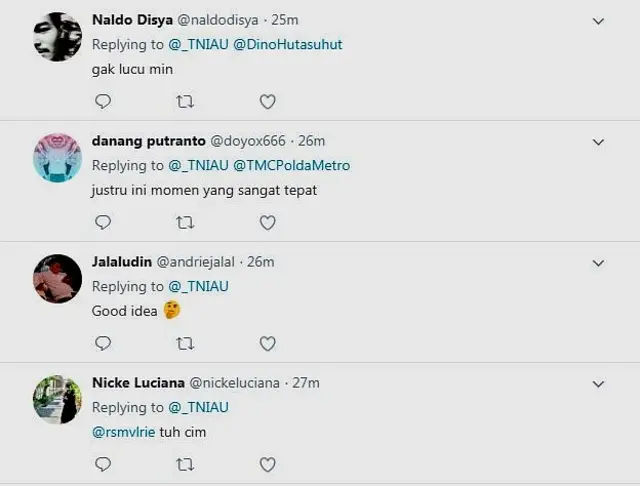Image resolution: width=640 pixels, height=486 pixels.
Task: Like Jalaludin's Good idea tweet
Action: (x=267, y=343)
